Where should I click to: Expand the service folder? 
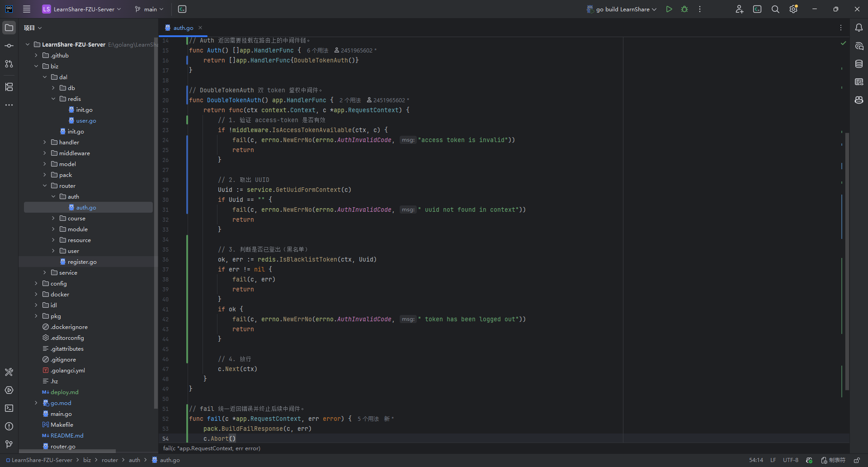click(x=45, y=272)
